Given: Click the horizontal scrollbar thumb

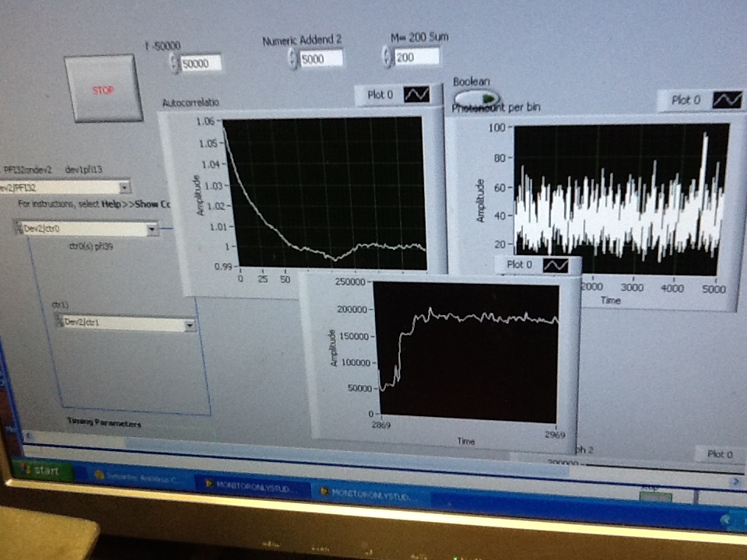Looking at the screenshot, I should (348, 456).
